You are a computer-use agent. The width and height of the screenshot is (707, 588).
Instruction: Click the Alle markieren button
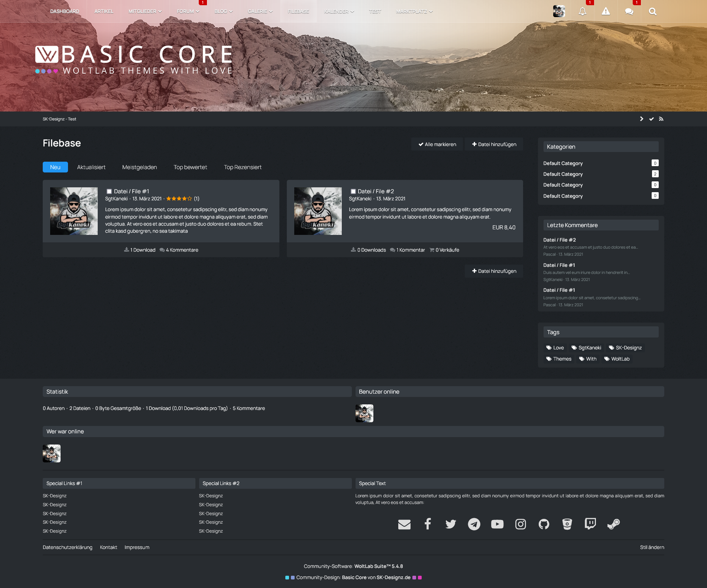click(437, 144)
